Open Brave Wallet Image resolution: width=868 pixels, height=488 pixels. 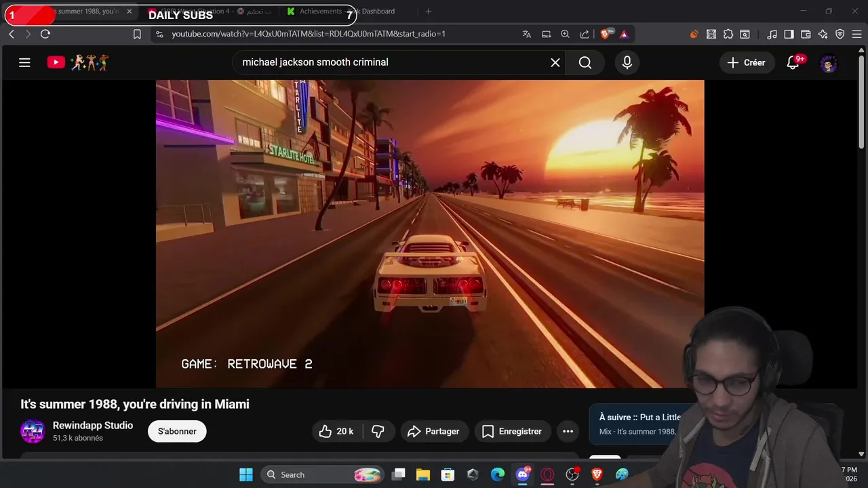coord(806,34)
